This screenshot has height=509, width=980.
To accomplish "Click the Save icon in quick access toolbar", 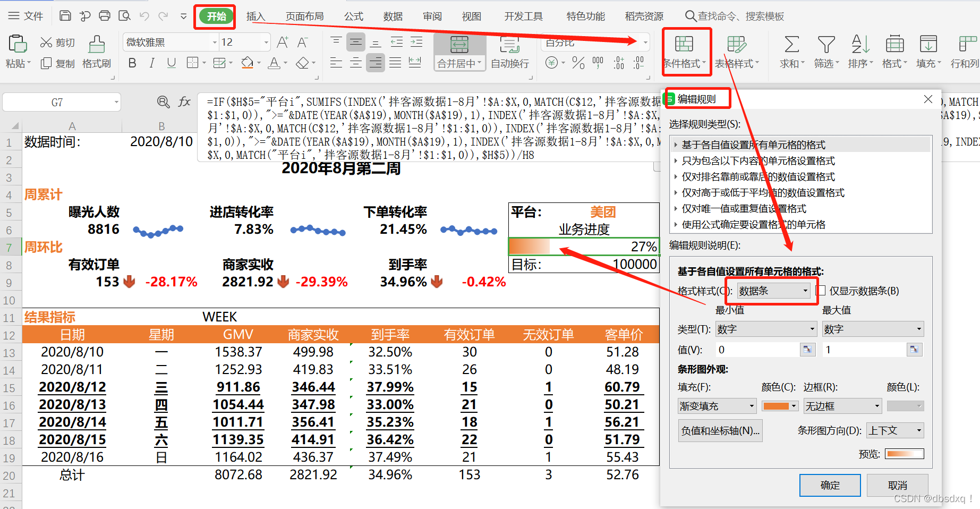I will pyautogui.click(x=65, y=15).
